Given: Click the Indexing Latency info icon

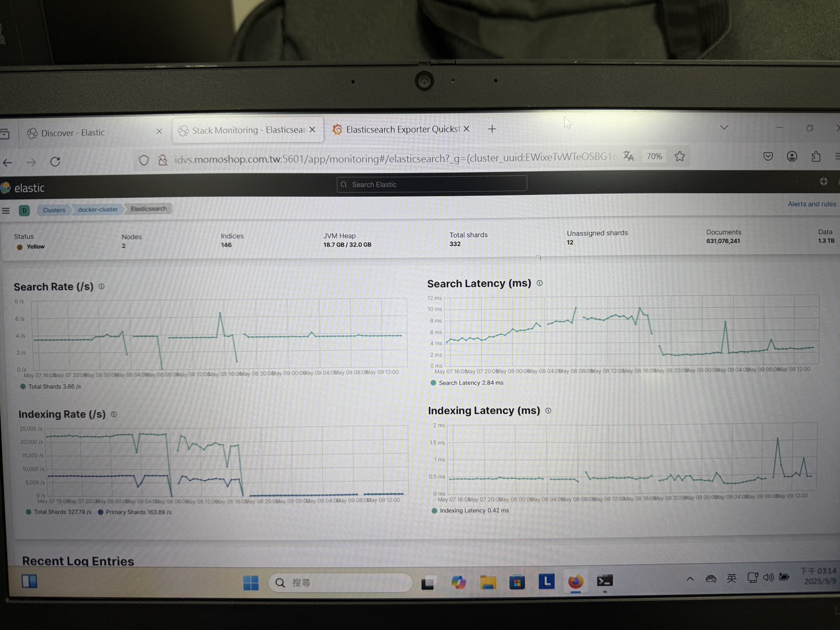Looking at the screenshot, I should tap(548, 411).
